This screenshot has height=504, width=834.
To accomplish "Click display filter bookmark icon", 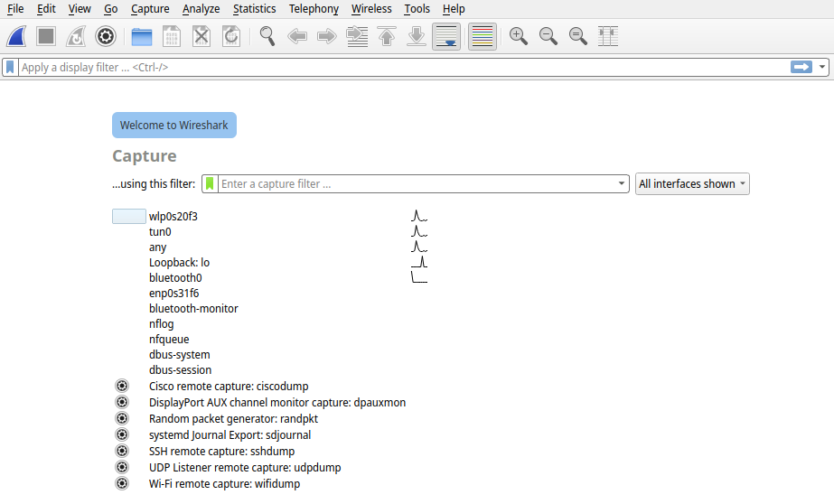I will point(10,68).
